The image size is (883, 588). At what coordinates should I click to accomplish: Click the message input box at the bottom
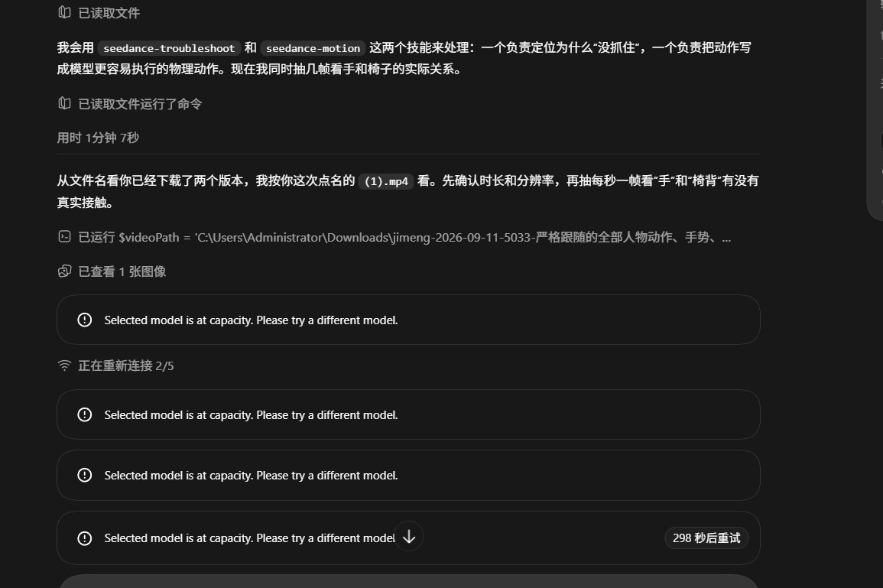tap(408, 581)
